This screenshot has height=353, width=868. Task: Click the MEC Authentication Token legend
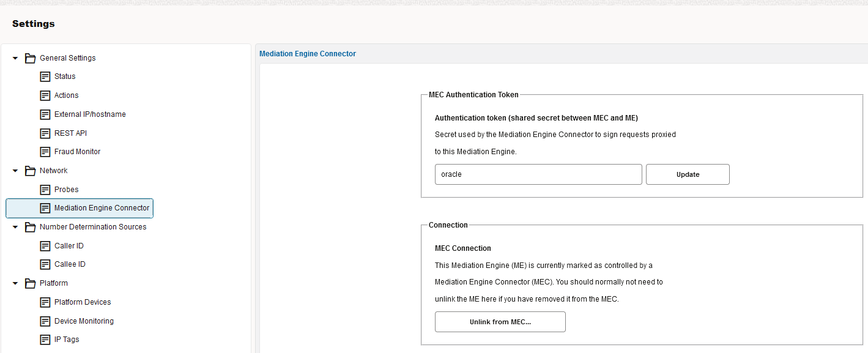click(473, 95)
